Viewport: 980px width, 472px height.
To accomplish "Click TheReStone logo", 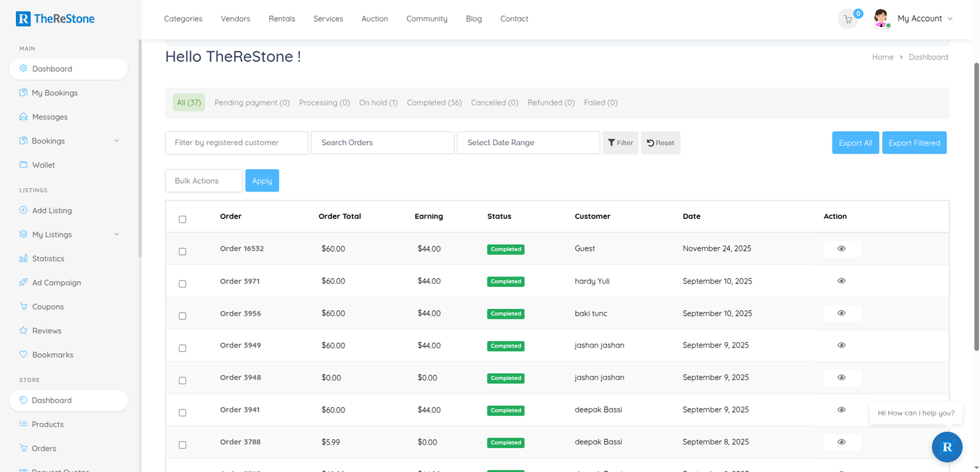I will click(55, 18).
